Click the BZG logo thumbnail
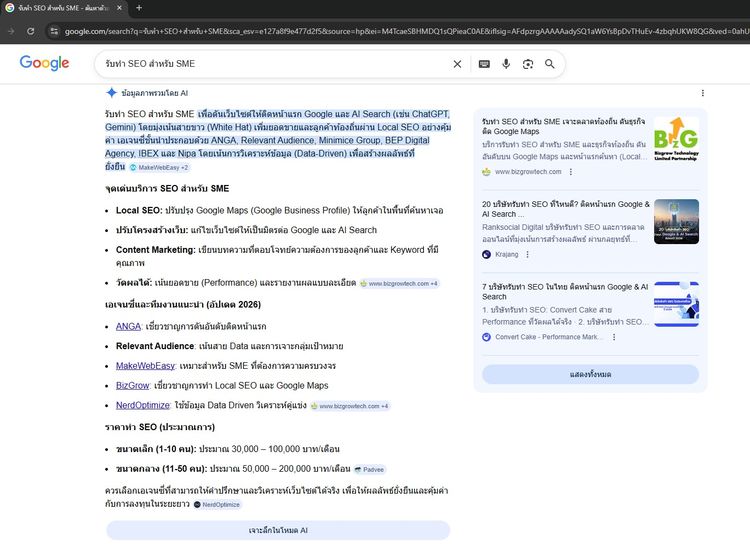This screenshot has width=750, height=550. (676, 139)
